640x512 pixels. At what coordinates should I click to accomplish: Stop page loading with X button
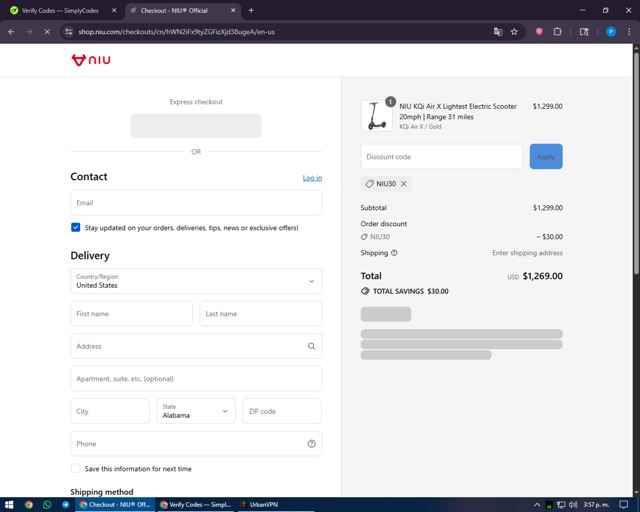(47, 31)
